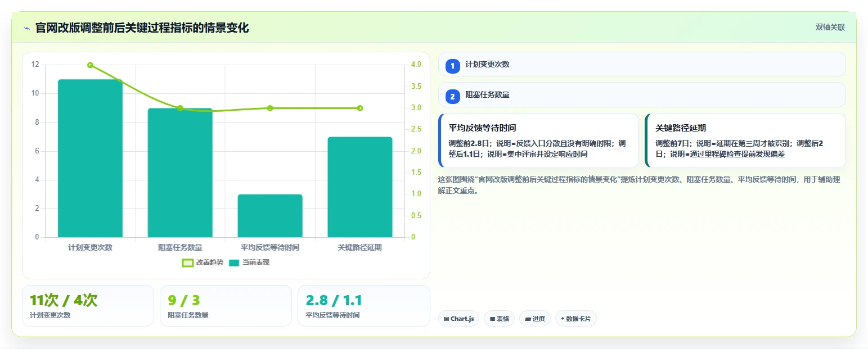
Task: Click the 9 / 3 stat card
Action: point(226,306)
